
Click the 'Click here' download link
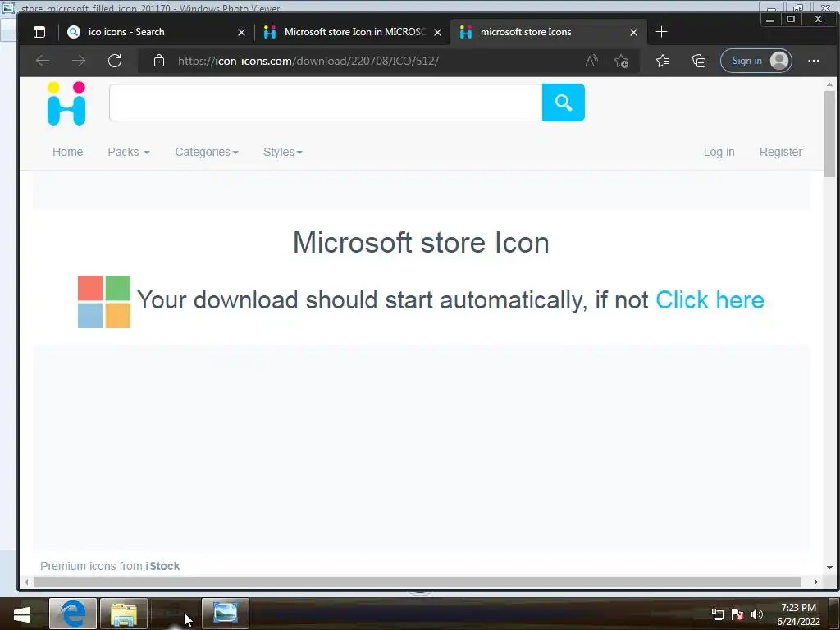[710, 300]
